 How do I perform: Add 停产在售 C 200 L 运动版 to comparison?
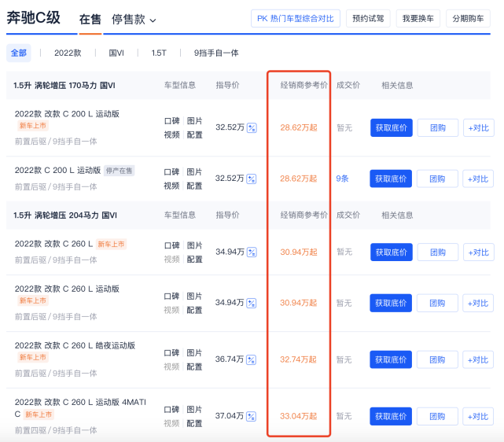pos(478,179)
